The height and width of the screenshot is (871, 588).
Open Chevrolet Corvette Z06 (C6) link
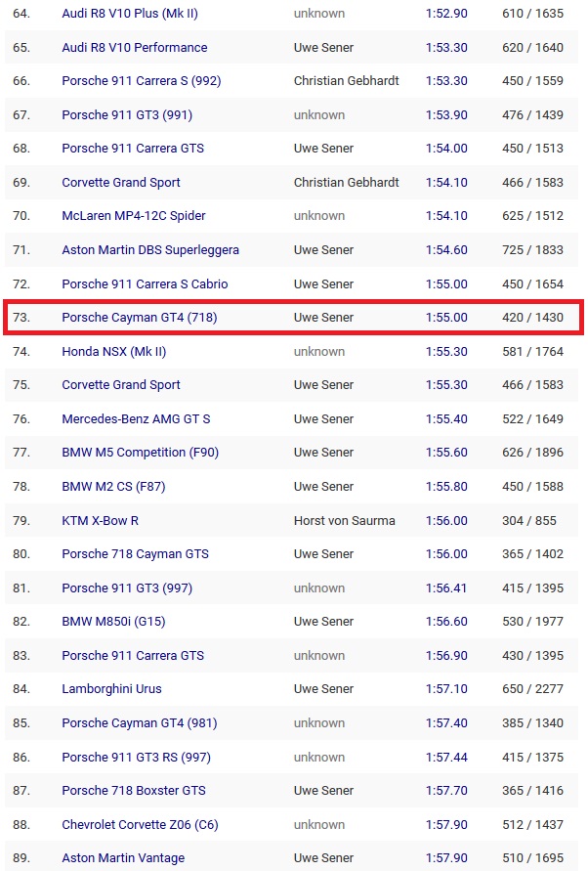pyautogui.click(x=140, y=825)
